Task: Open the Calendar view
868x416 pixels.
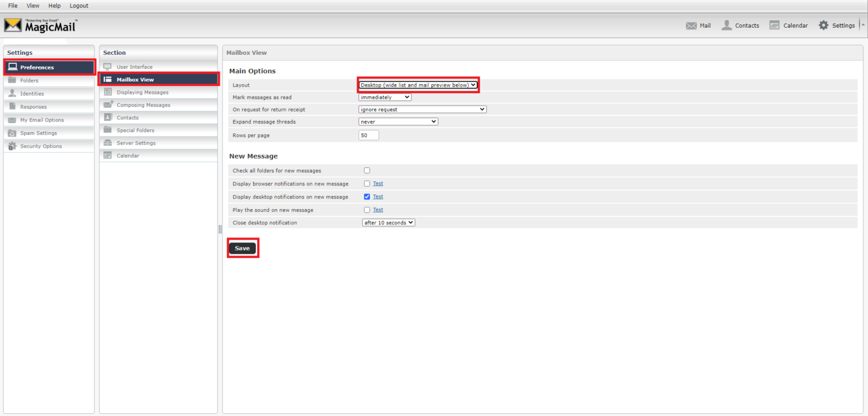Action: pos(789,25)
